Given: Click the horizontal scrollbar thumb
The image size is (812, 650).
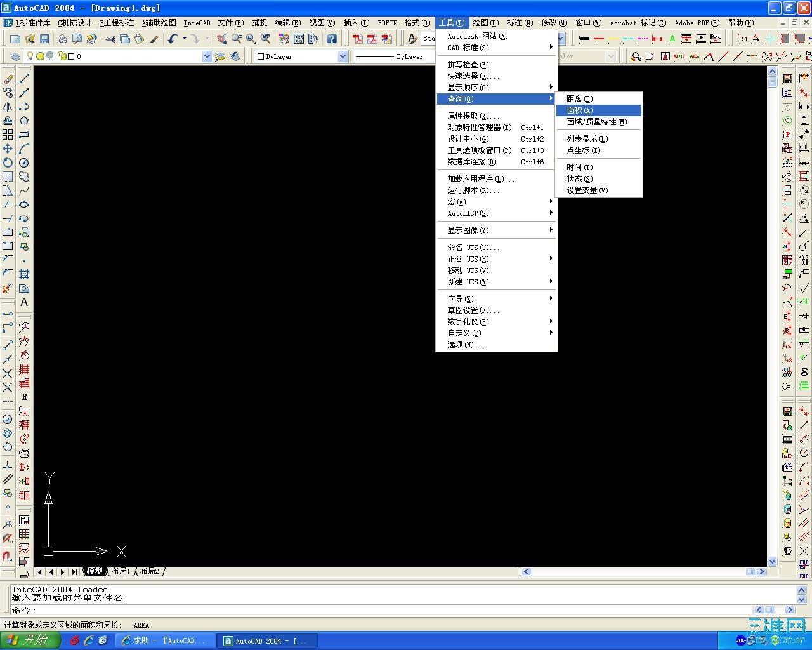Looking at the screenshot, I should [751, 572].
